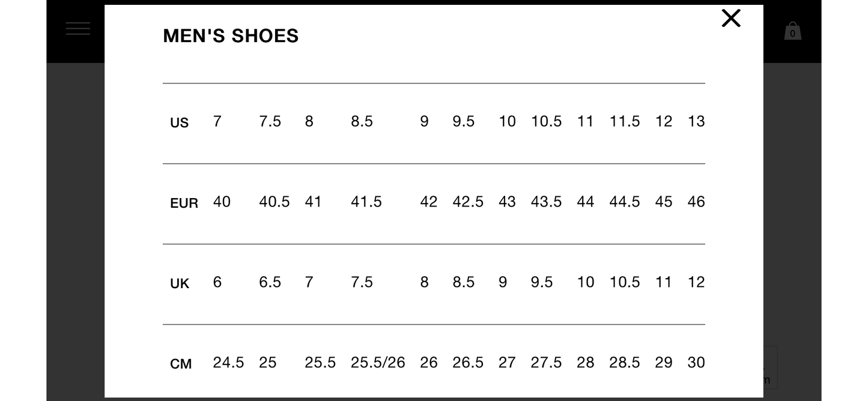Click the US row label
Viewport: 868px width, 401px height.
click(x=180, y=122)
